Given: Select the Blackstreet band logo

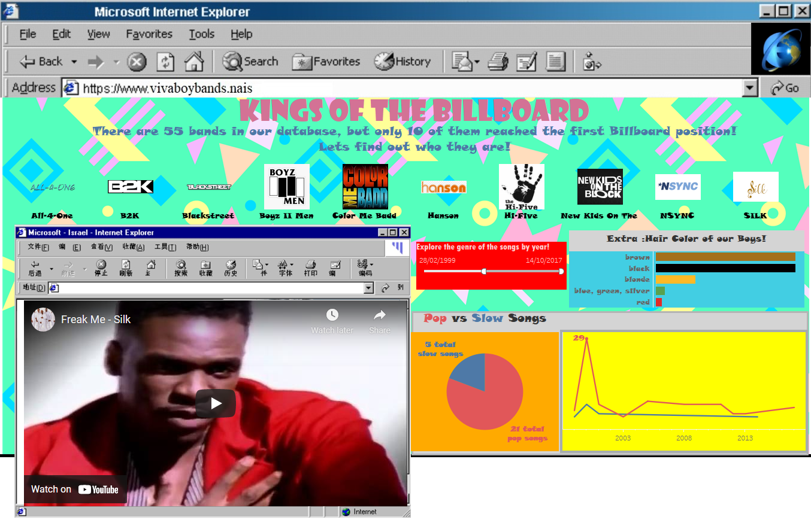Looking at the screenshot, I should click(x=208, y=187).
